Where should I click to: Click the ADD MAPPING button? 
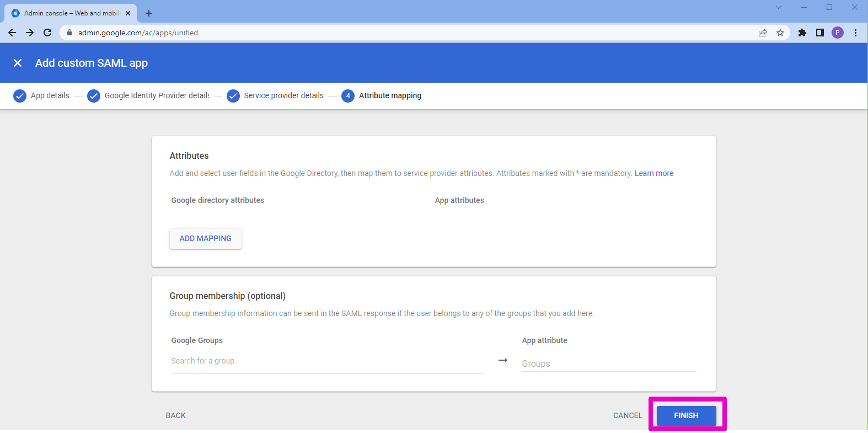tap(205, 238)
